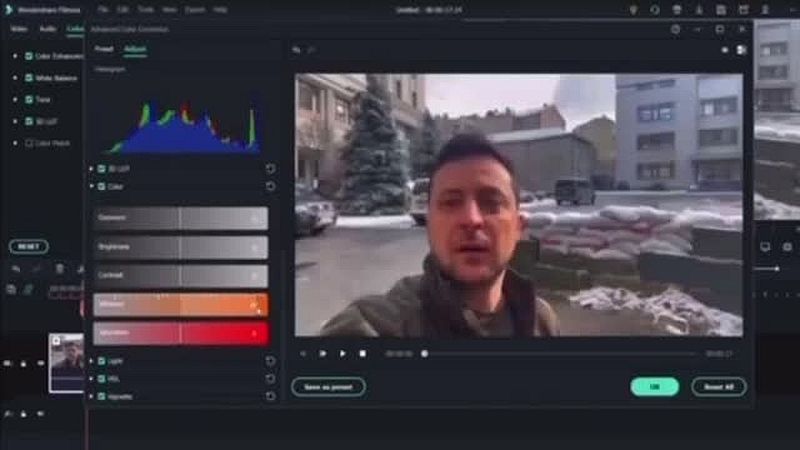Image resolution: width=800 pixels, height=450 pixels.
Task: Click the lightbulb tips icon in title bar
Action: click(633, 10)
